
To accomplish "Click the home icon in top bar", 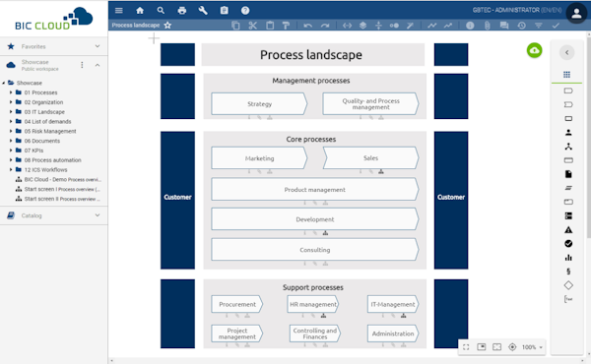I will point(140,11).
